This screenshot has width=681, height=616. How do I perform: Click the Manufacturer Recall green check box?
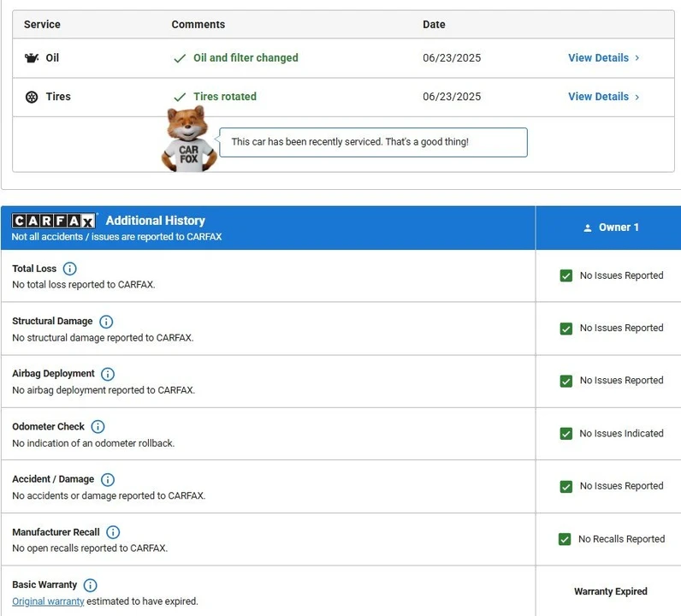pyautogui.click(x=565, y=539)
